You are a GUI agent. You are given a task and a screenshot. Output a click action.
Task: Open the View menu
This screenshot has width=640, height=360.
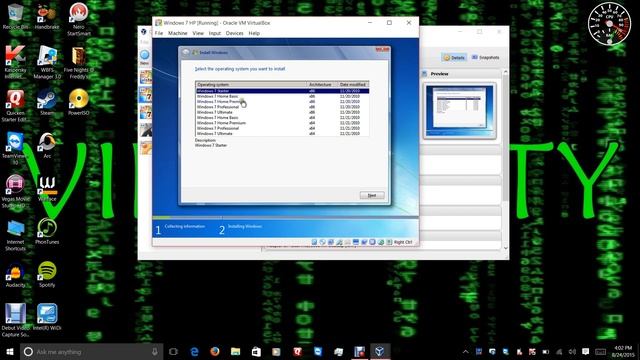[198, 33]
